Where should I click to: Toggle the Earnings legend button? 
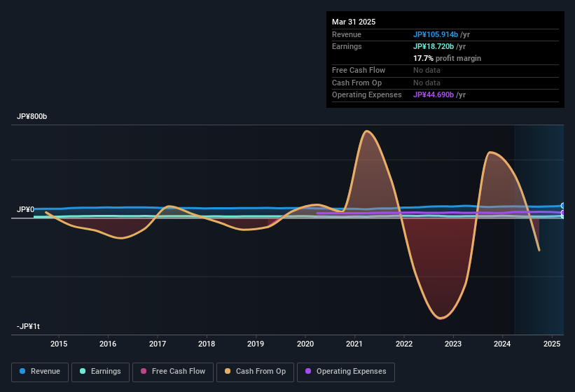click(x=100, y=372)
